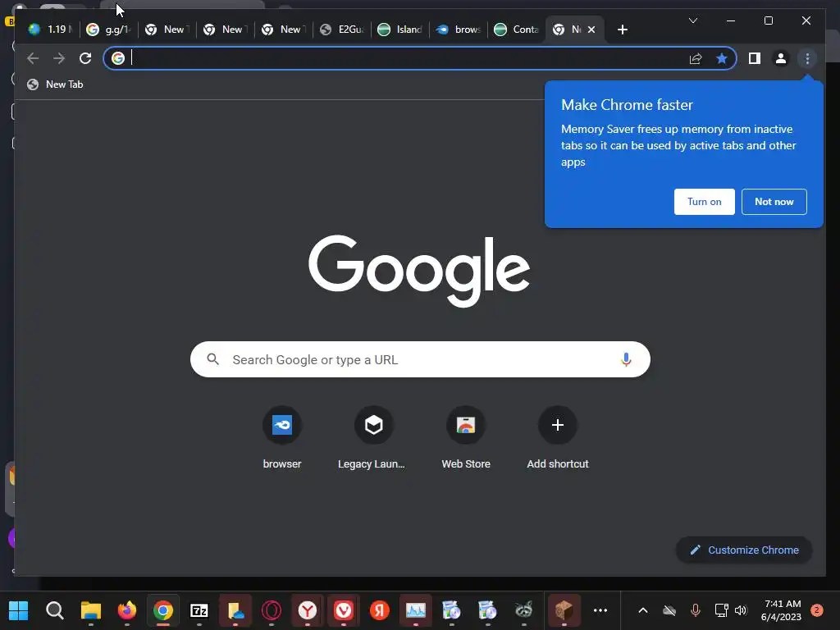
Task: Add a new shortcut tile
Action: (x=558, y=438)
